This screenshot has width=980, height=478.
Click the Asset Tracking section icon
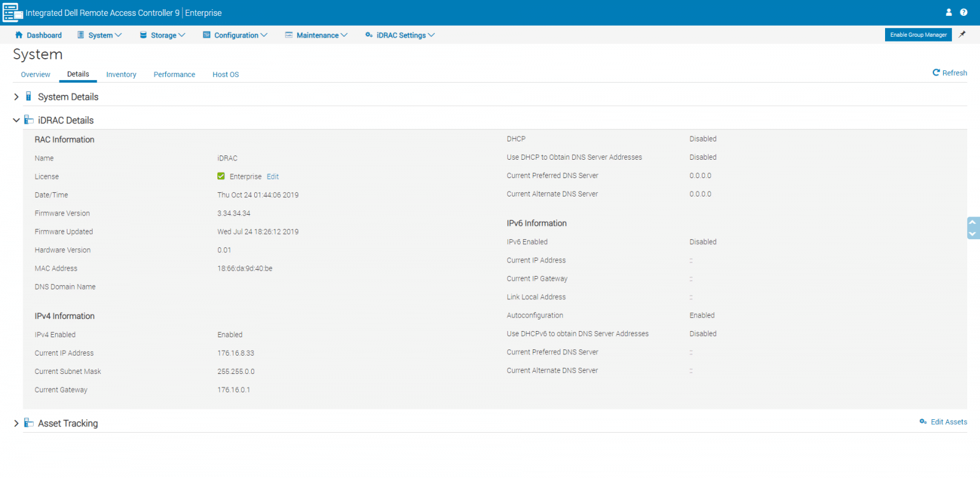tap(29, 422)
